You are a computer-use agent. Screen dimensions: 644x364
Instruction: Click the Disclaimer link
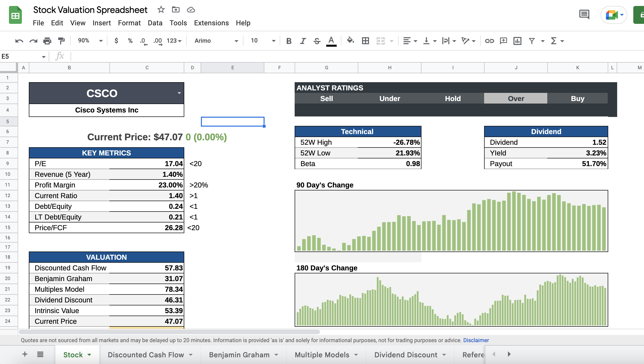point(476,340)
